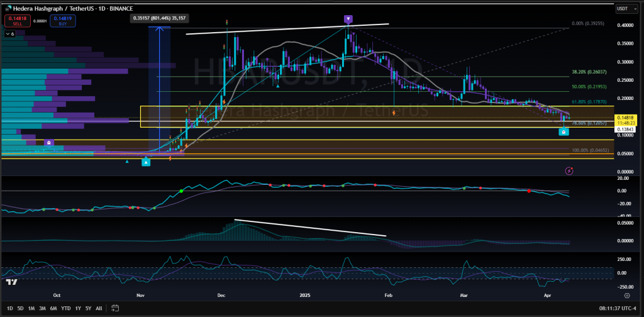
Task: Select the 5Y time range
Action: [x=88, y=308]
